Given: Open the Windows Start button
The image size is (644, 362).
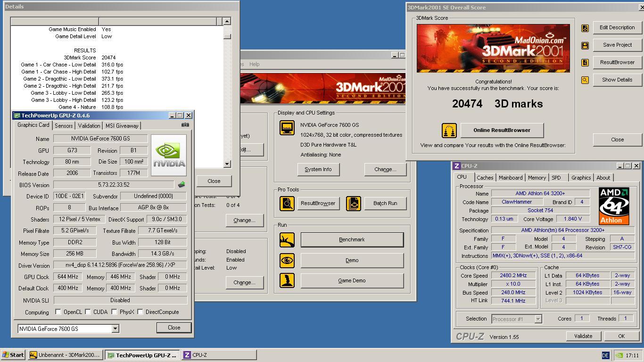Looking at the screenshot, I should (13, 355).
